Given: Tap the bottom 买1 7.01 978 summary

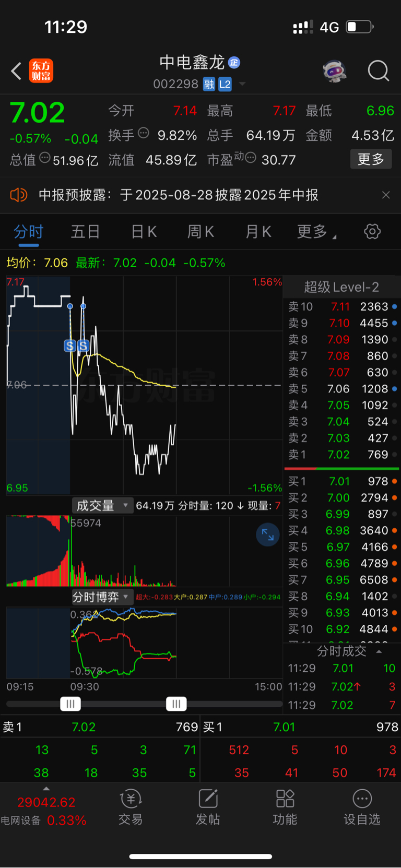Looking at the screenshot, I should click(x=301, y=727).
